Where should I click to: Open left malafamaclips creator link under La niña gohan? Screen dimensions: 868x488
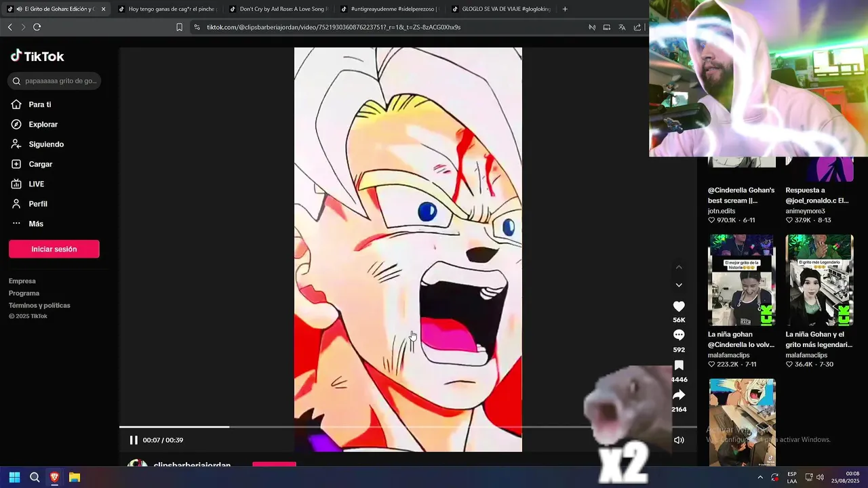pos(729,355)
